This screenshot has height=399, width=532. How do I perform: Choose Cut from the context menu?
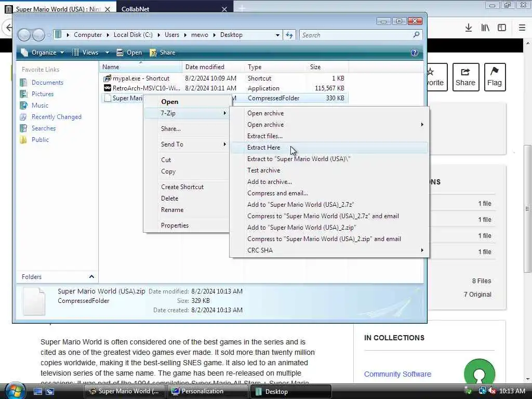click(x=187, y=160)
